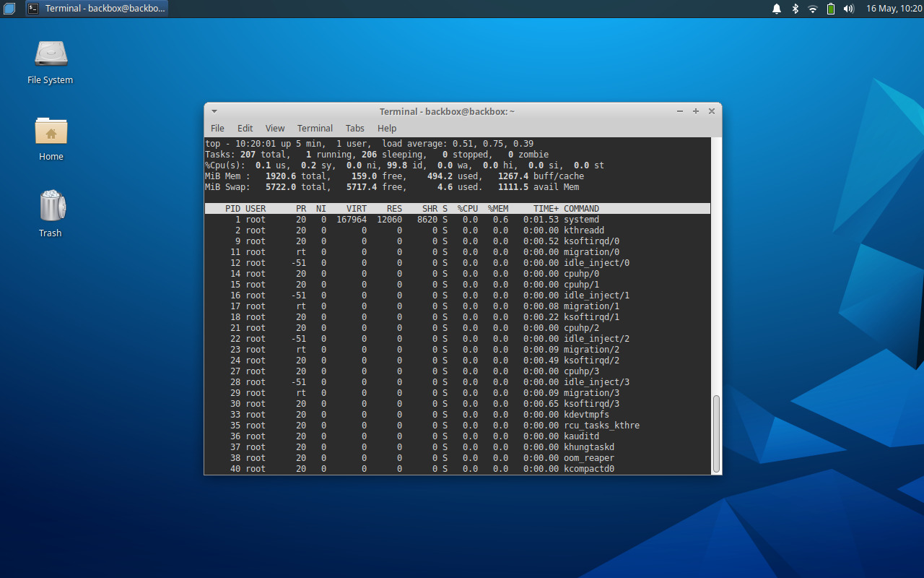Open the notification bell in system tray
This screenshot has width=924, height=578.
coord(776,9)
